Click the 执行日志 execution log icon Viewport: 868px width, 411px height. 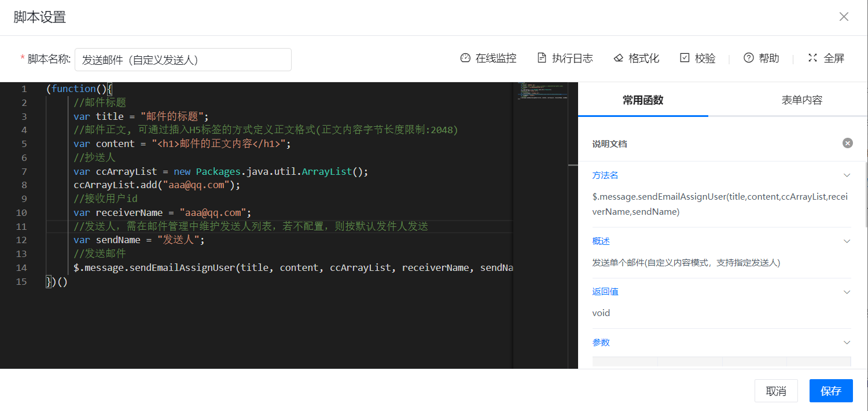coord(542,58)
